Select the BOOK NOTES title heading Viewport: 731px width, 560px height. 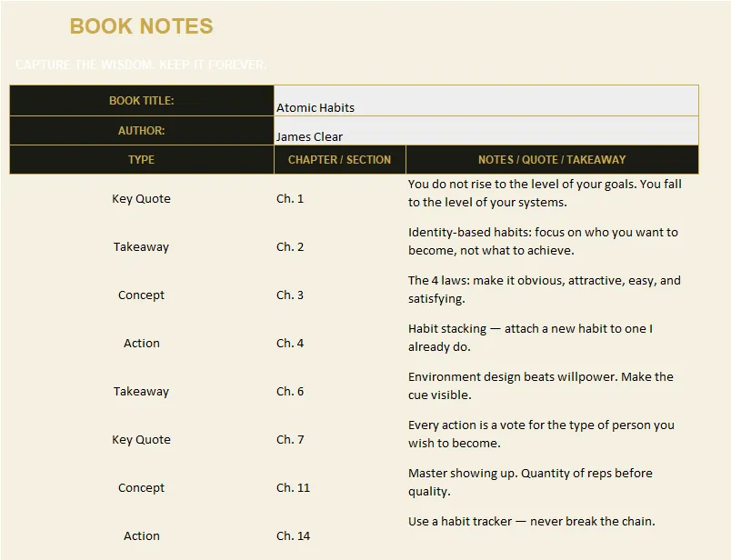coord(141,26)
